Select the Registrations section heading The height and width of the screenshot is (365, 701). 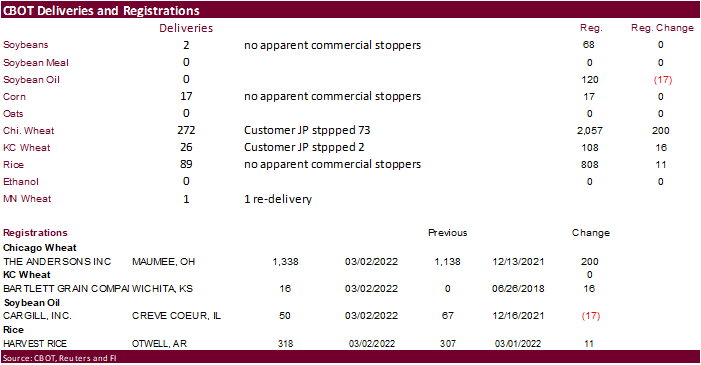click(35, 233)
